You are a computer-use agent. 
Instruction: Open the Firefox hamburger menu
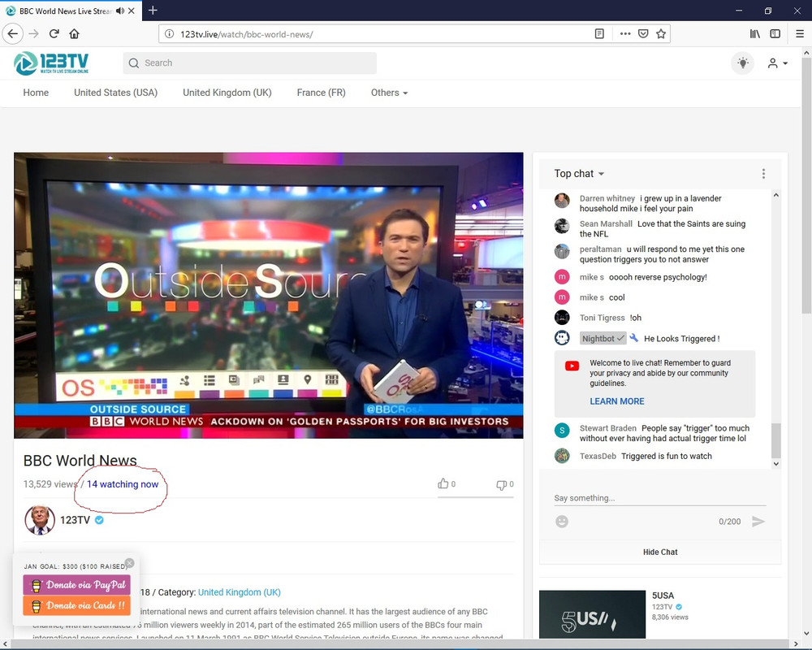point(800,33)
